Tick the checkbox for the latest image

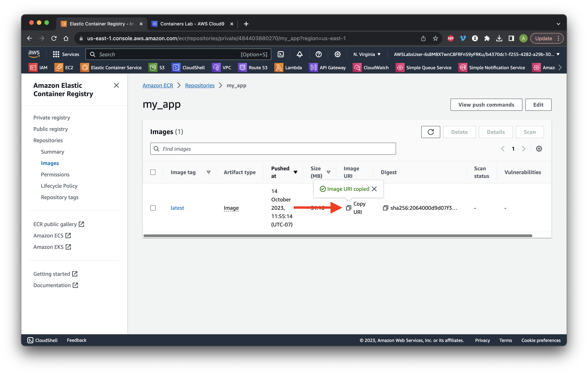(x=153, y=208)
